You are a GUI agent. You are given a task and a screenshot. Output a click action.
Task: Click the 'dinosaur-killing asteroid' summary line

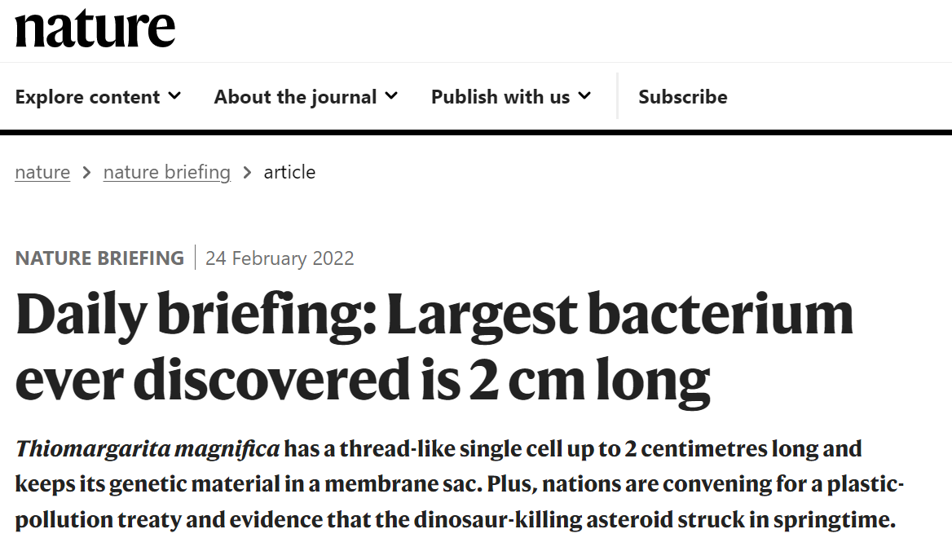pyautogui.click(x=456, y=519)
